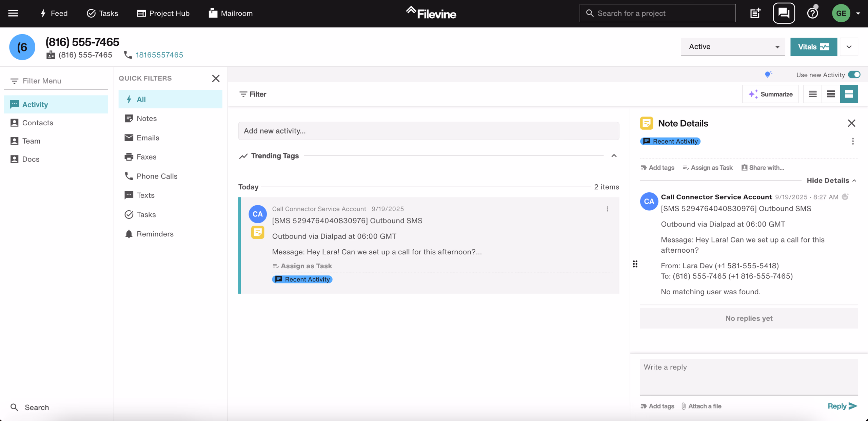
Task: Expand the chevron next to Vitals
Action: click(849, 47)
